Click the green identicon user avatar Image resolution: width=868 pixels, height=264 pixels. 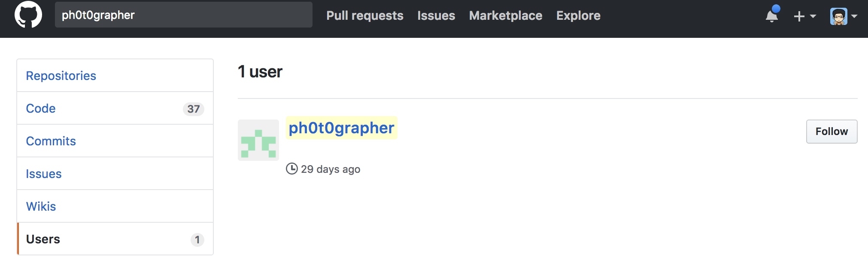[x=258, y=140]
